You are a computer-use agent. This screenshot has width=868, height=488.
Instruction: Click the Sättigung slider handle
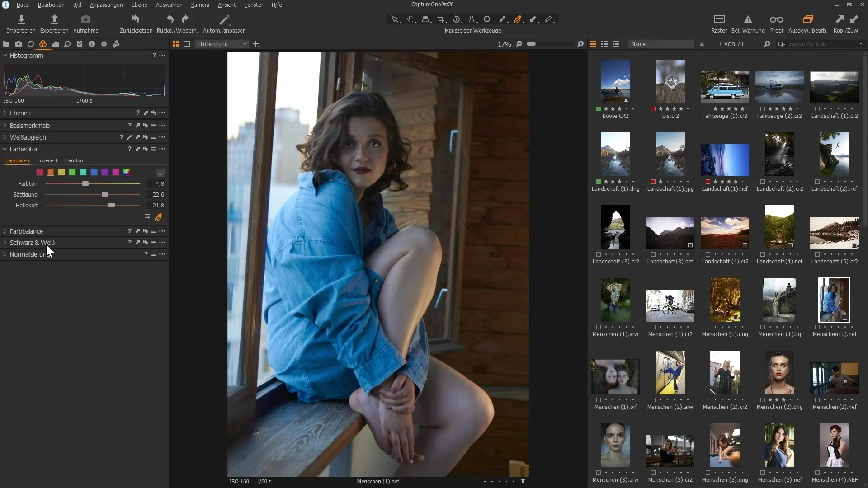point(105,194)
